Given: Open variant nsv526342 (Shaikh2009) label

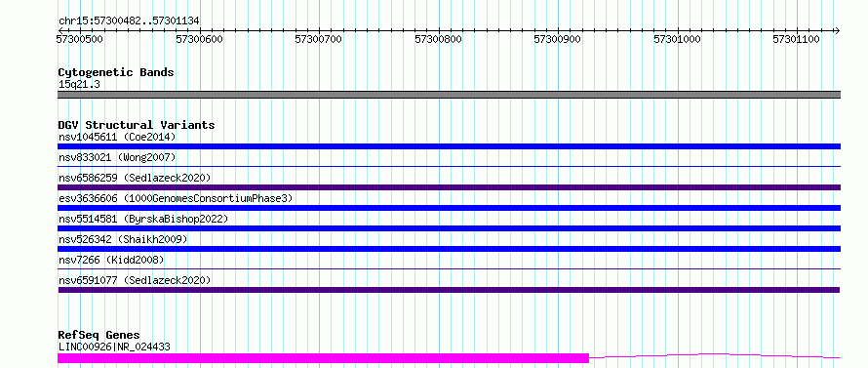Looking at the screenshot, I should (x=123, y=239).
